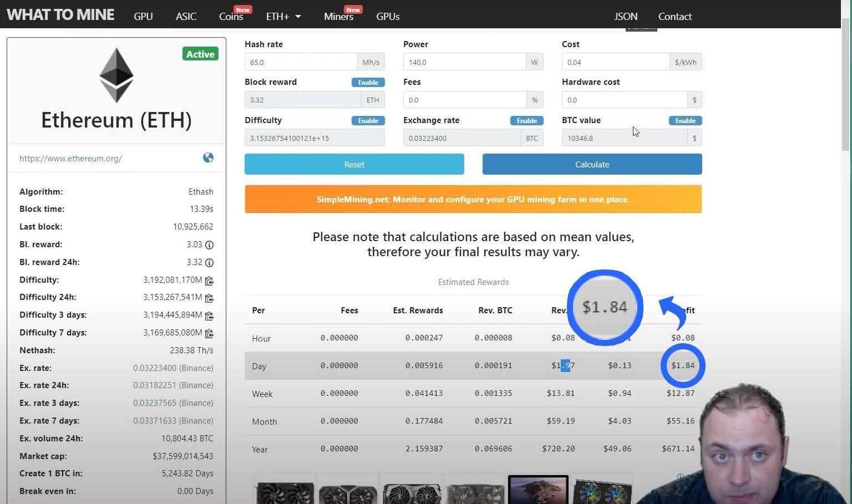852x504 pixels.
Task: Click the Hardware cost input field
Action: click(x=624, y=100)
